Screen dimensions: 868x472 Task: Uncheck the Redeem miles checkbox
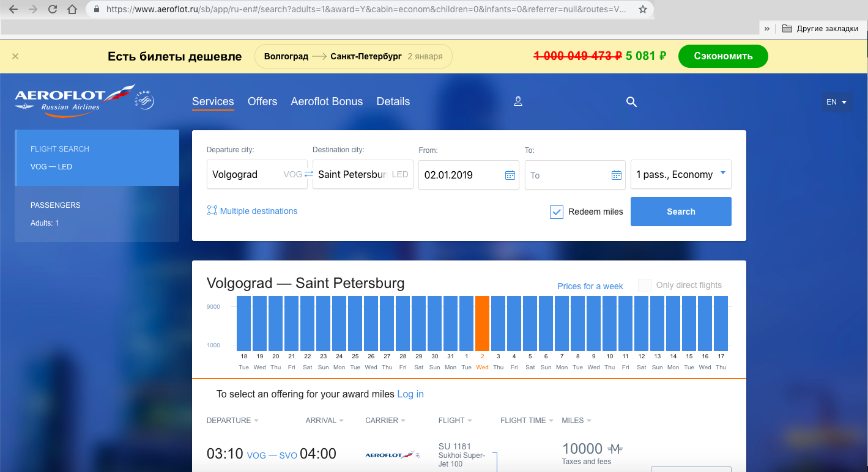pos(556,212)
